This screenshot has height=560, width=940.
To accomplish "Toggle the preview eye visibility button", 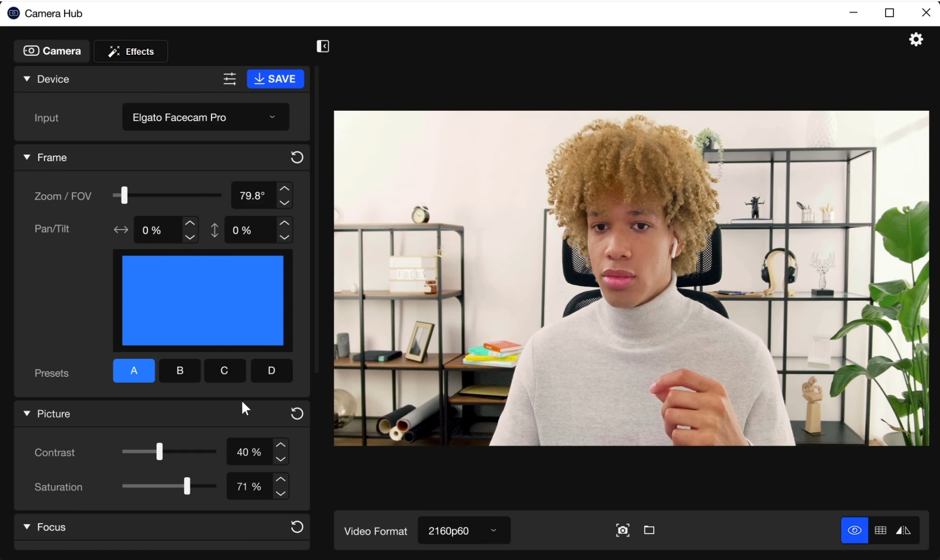I will (x=854, y=530).
